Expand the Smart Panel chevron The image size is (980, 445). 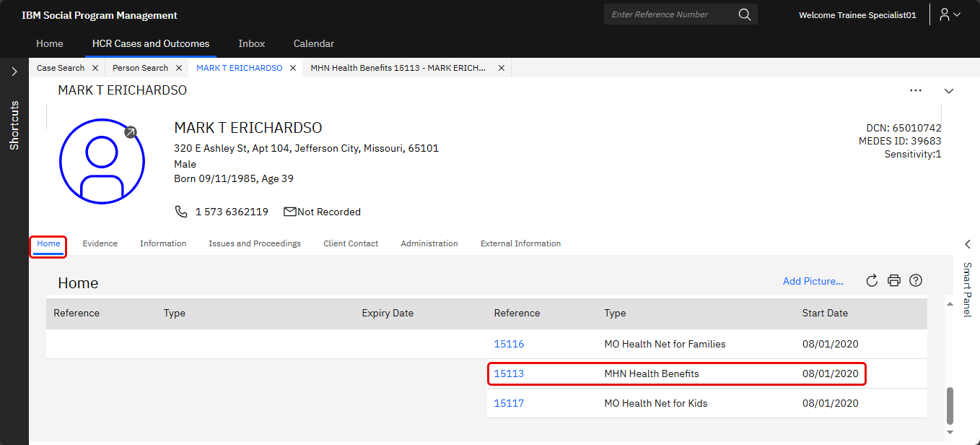[968, 244]
